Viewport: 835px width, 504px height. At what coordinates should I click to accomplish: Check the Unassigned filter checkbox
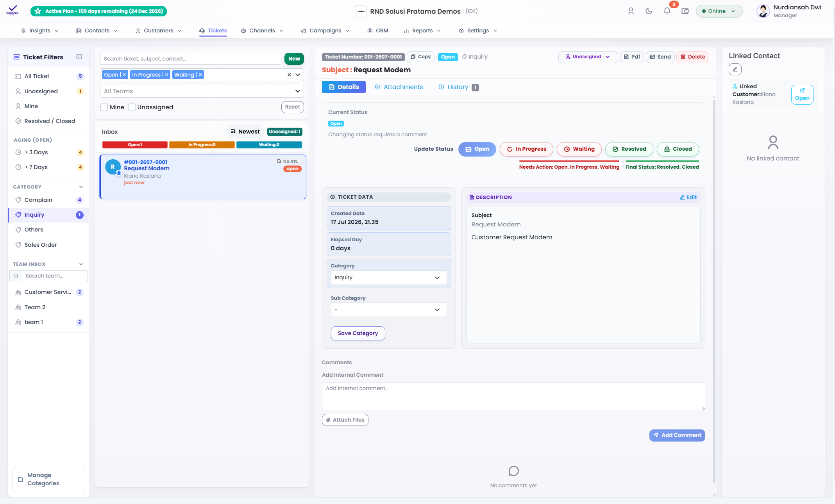click(x=132, y=107)
